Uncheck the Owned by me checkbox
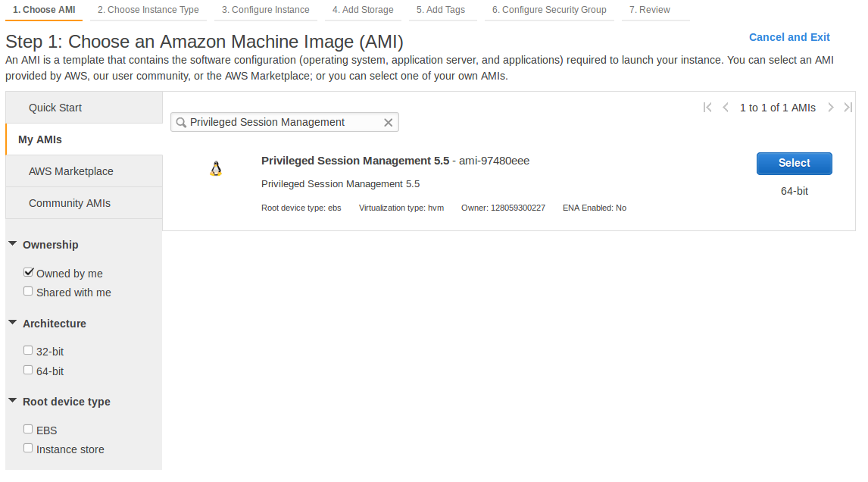 coord(29,273)
